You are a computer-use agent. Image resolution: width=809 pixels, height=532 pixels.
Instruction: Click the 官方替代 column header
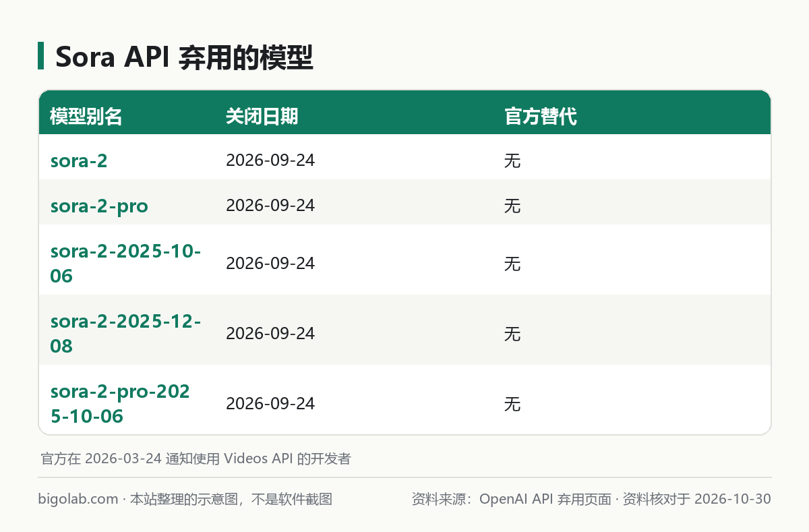coord(540,117)
